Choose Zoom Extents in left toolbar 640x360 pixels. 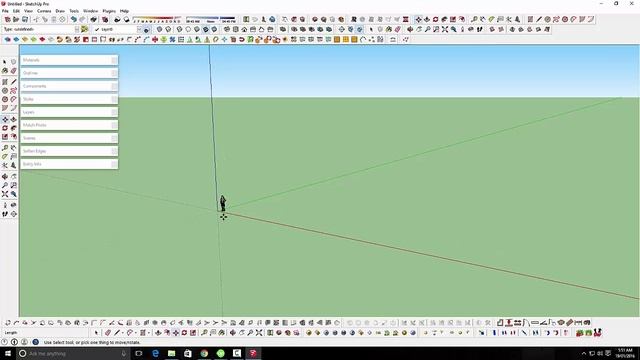(5, 194)
